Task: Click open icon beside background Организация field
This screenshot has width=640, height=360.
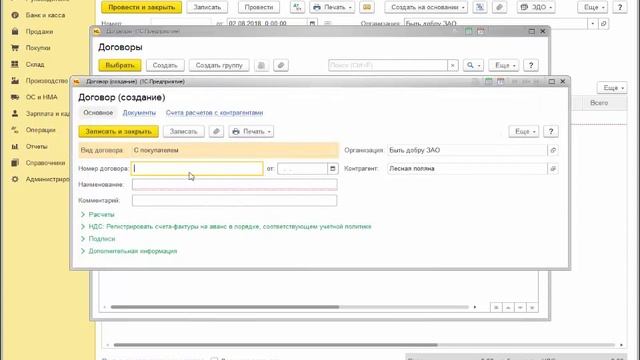Action: (x=603, y=24)
